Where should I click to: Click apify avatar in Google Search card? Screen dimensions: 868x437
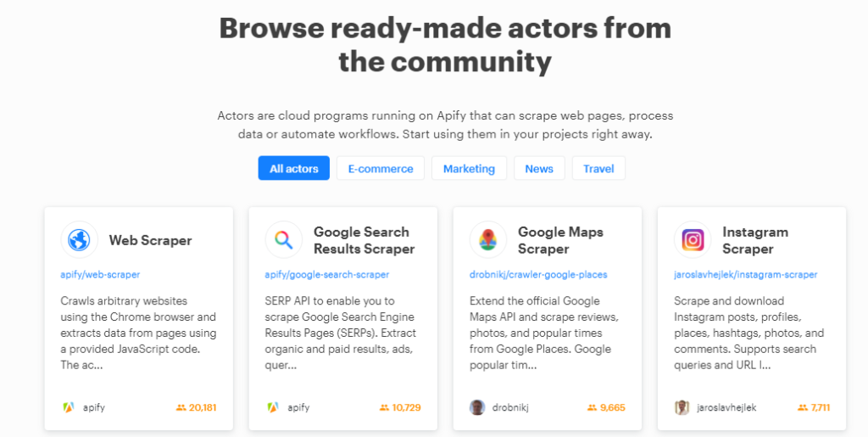tap(273, 407)
